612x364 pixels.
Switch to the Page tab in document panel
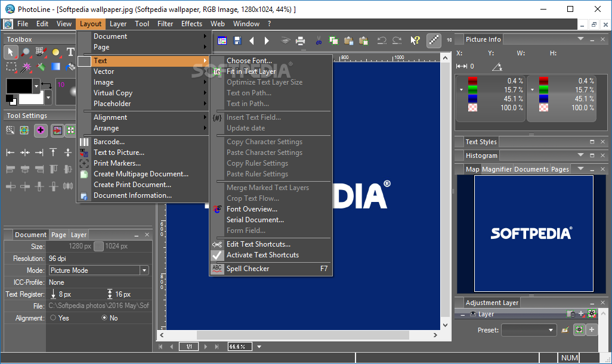(58, 235)
